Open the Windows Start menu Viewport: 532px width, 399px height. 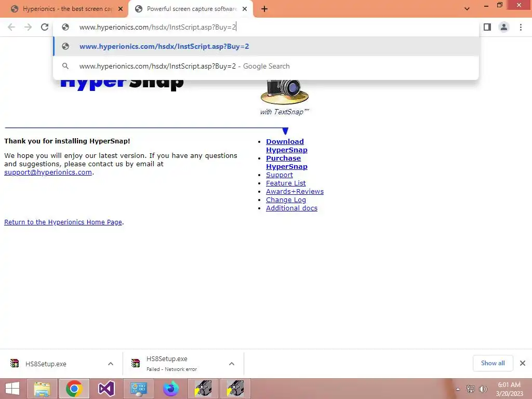pyautogui.click(x=12, y=389)
